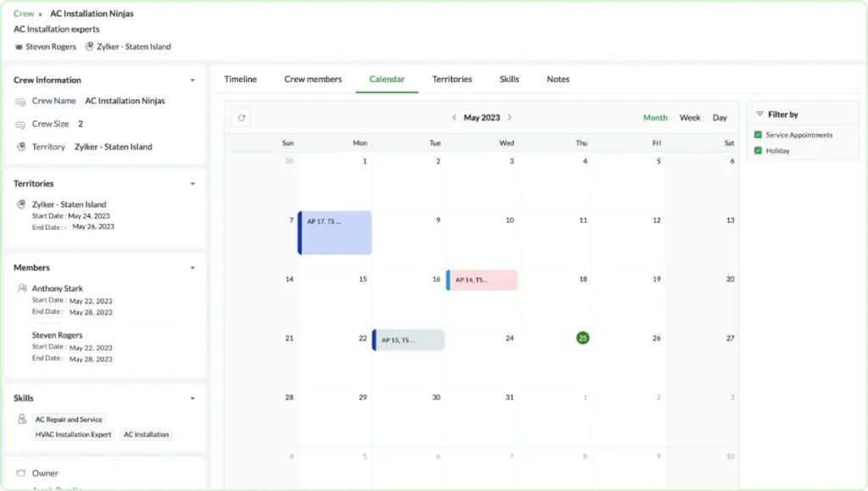Click the Crew Name field icon

tap(20, 102)
